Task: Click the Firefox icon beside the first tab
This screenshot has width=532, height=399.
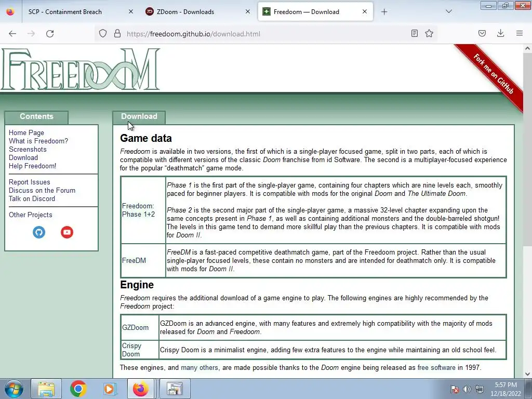Action: click(x=10, y=12)
